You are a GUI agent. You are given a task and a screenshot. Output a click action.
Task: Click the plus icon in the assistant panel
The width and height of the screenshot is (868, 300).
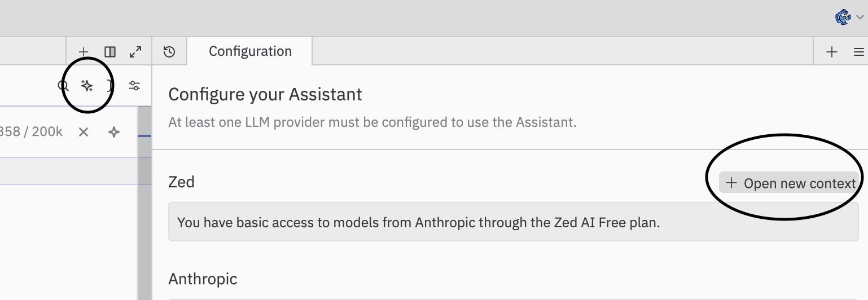coord(832,52)
